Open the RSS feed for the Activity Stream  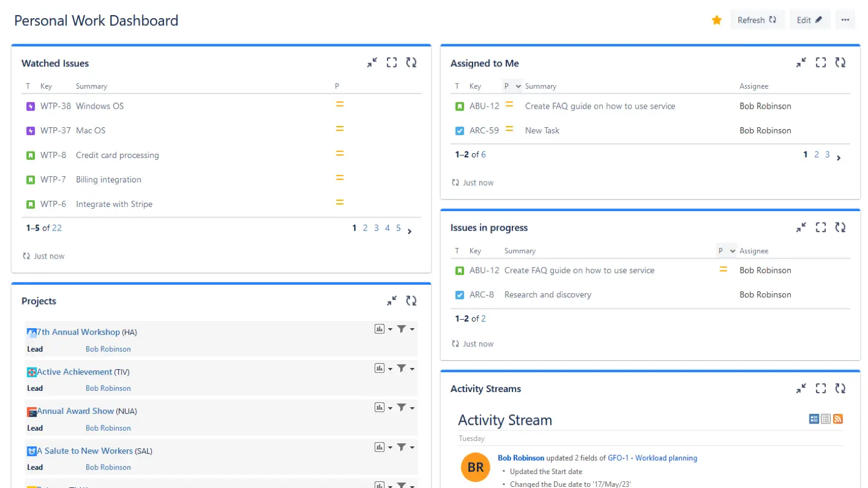tap(837, 418)
